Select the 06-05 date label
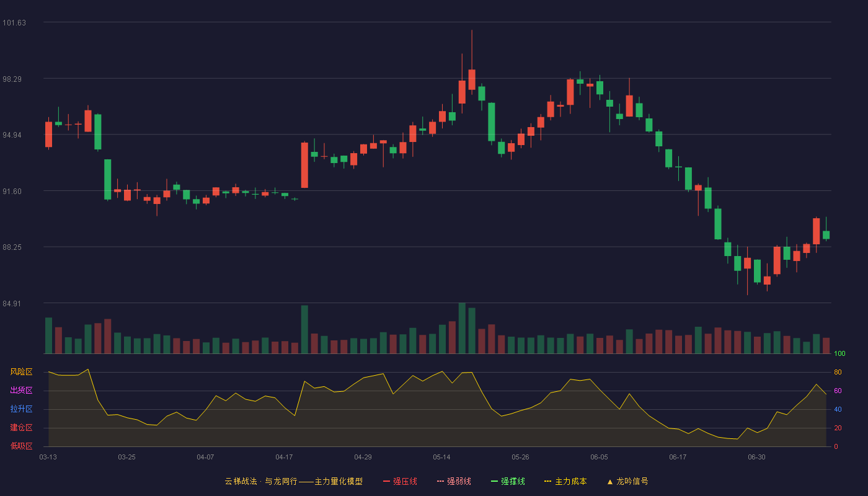 coord(599,457)
